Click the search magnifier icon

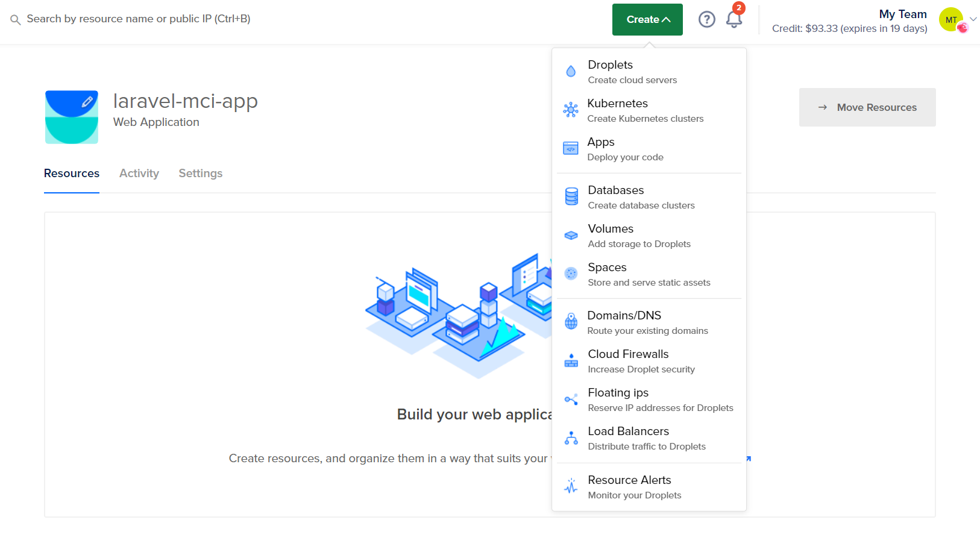16,20
